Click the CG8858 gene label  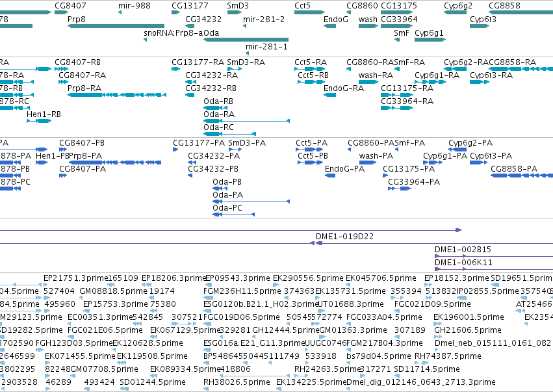[x=504, y=6]
